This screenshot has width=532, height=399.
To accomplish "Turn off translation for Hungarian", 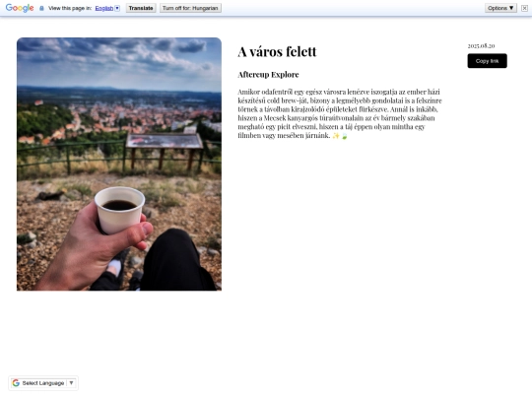I will click(190, 8).
